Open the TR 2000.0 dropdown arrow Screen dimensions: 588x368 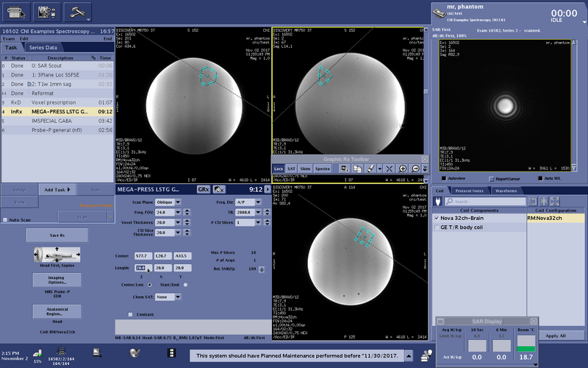pyautogui.click(x=259, y=212)
